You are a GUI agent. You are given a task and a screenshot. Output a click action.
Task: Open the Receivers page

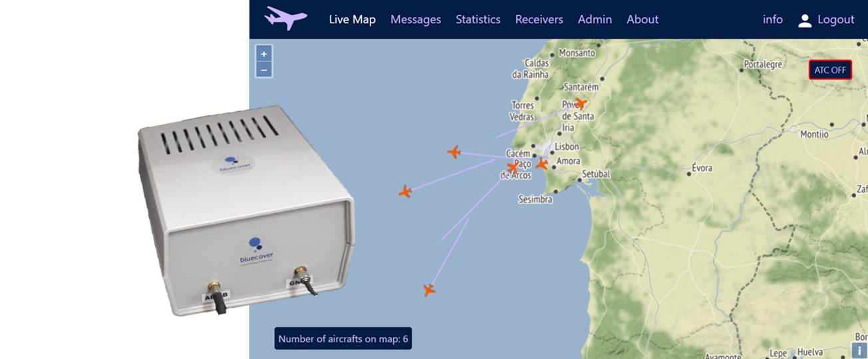coord(539,19)
